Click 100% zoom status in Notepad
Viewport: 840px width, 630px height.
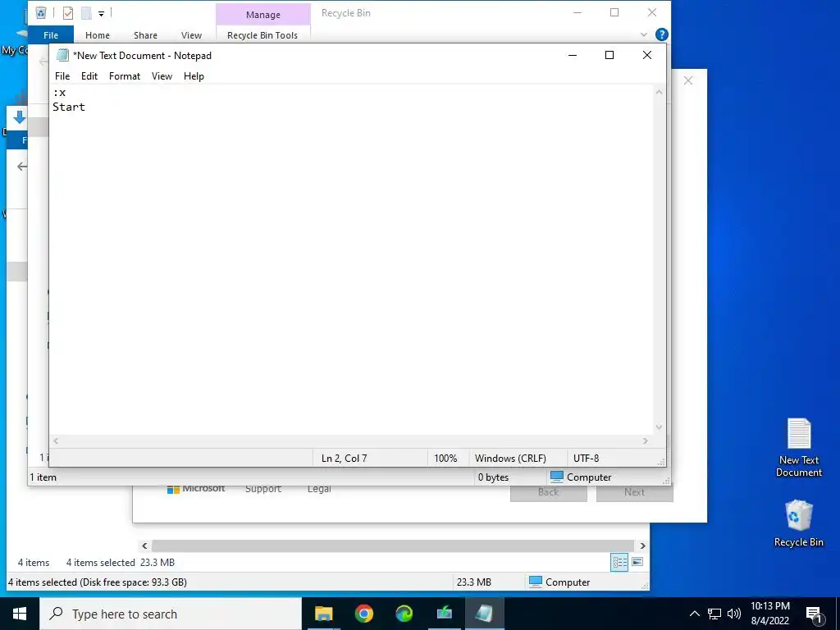click(x=445, y=459)
